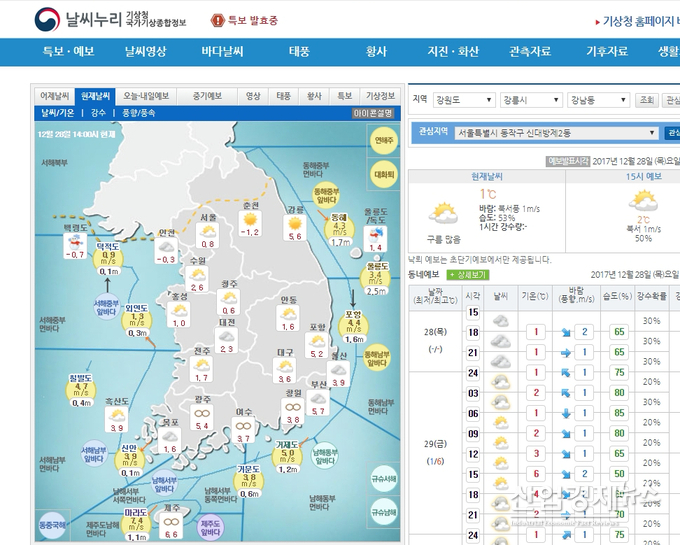This screenshot has width=680, height=545.
Task: Click Marado buoy wind circle
Action: tap(136, 524)
